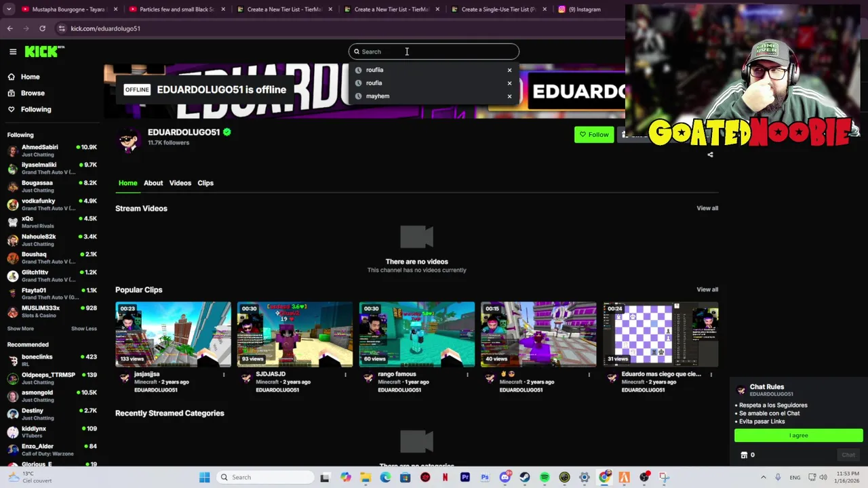Remove mayhem search history entry
The image size is (868, 488).
509,96
